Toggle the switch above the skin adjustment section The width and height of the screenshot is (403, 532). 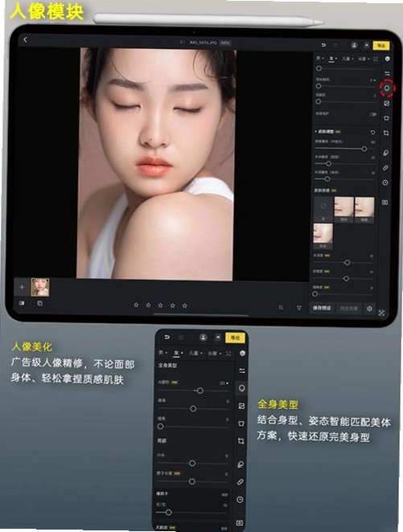(x=372, y=114)
